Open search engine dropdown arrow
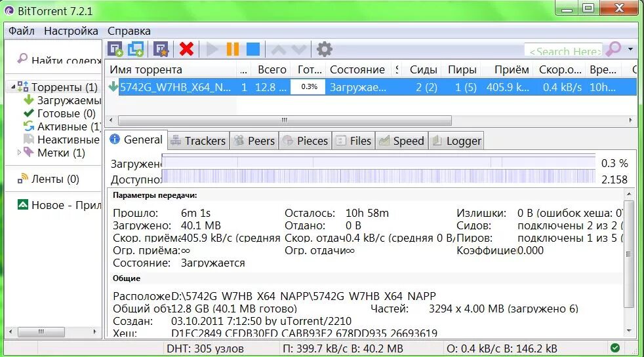Screen dimensions: 644x357 [630, 49]
